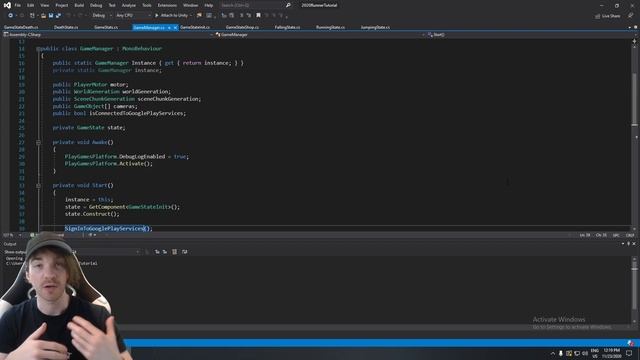640x360 pixels.
Task: Click the navigate backward toolbar icon
Action: [x=11, y=16]
